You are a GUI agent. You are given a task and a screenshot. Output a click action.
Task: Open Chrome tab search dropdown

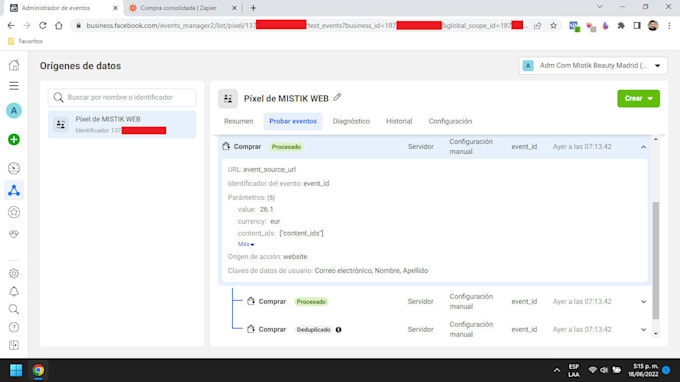[600, 7]
